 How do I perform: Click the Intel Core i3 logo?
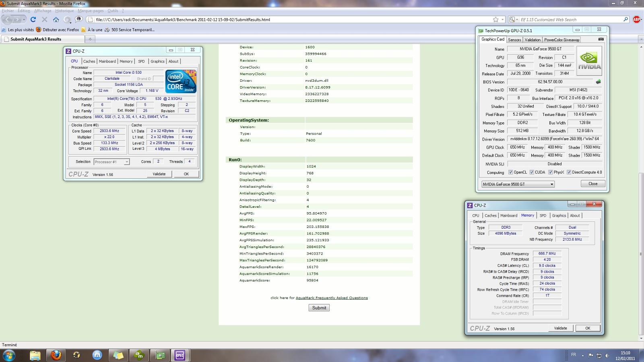[x=181, y=82]
